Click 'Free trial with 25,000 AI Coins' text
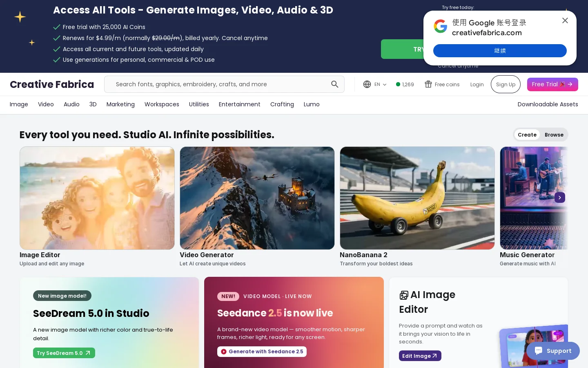Viewport: 588px width, 368px height. [x=104, y=27]
